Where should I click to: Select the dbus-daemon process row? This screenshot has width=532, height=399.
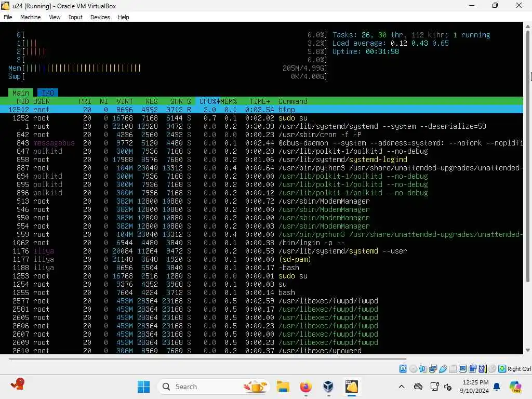click(262, 143)
